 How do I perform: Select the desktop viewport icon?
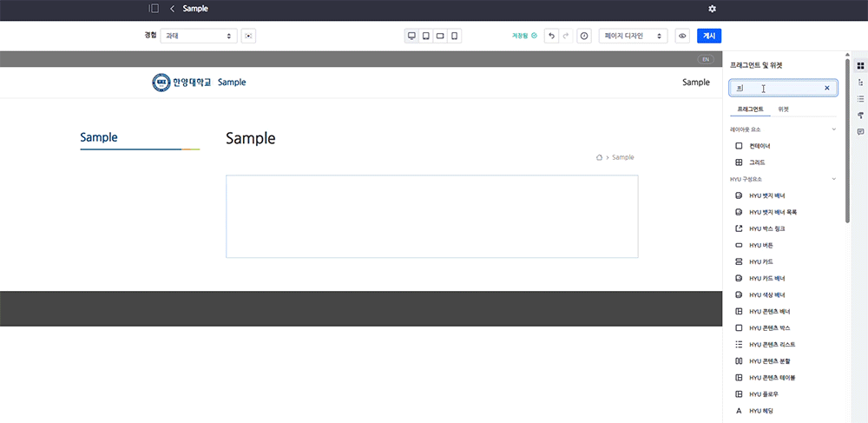point(412,36)
